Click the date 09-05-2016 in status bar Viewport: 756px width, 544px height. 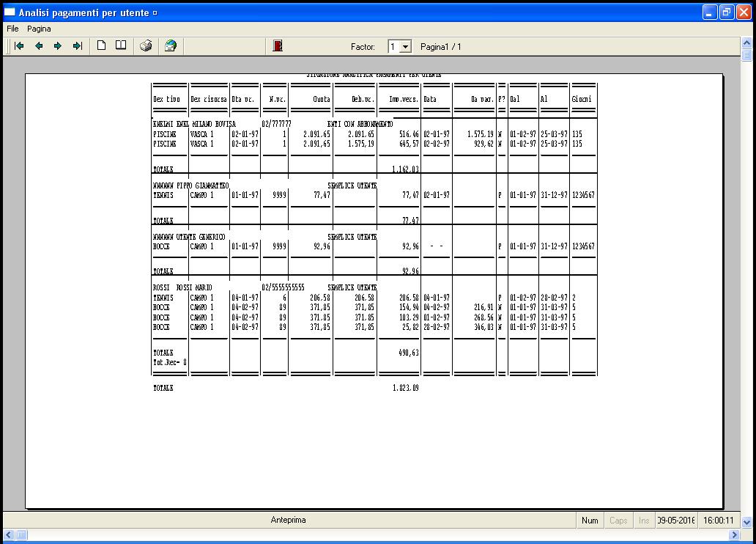tap(676, 521)
